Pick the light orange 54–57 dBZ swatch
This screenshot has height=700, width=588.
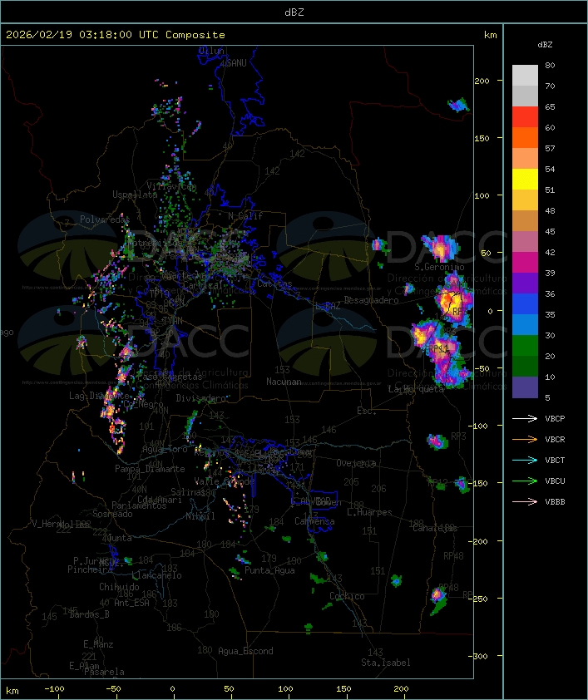coord(525,159)
